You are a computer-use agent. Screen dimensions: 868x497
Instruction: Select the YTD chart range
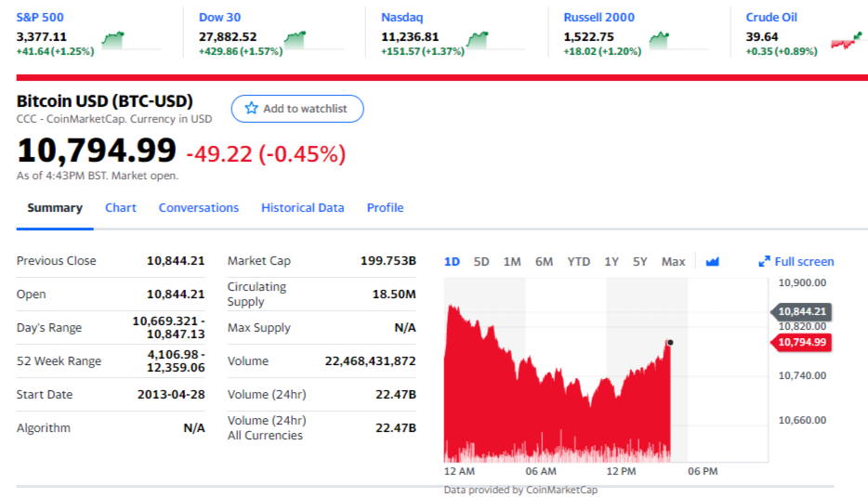click(x=578, y=261)
